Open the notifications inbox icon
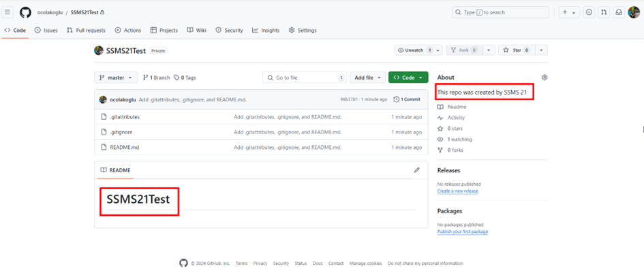Screen dimensions: 644x275 [x=619, y=12]
